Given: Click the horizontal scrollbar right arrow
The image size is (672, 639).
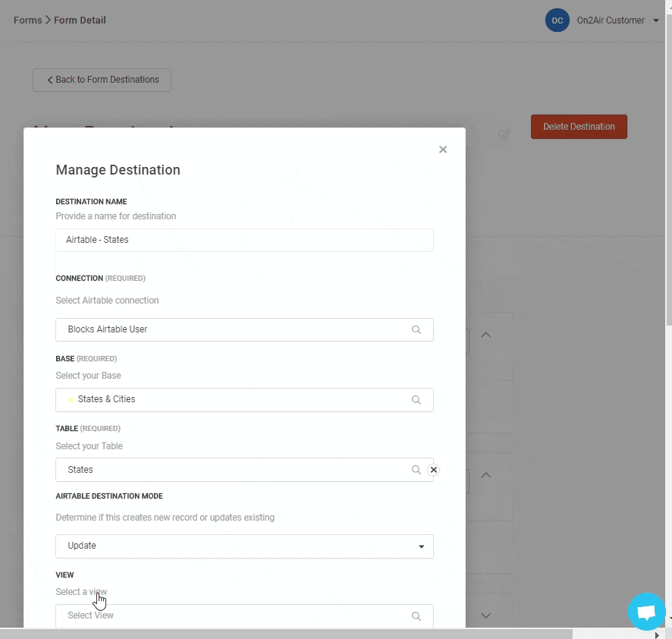Looking at the screenshot, I should click(x=657, y=634).
